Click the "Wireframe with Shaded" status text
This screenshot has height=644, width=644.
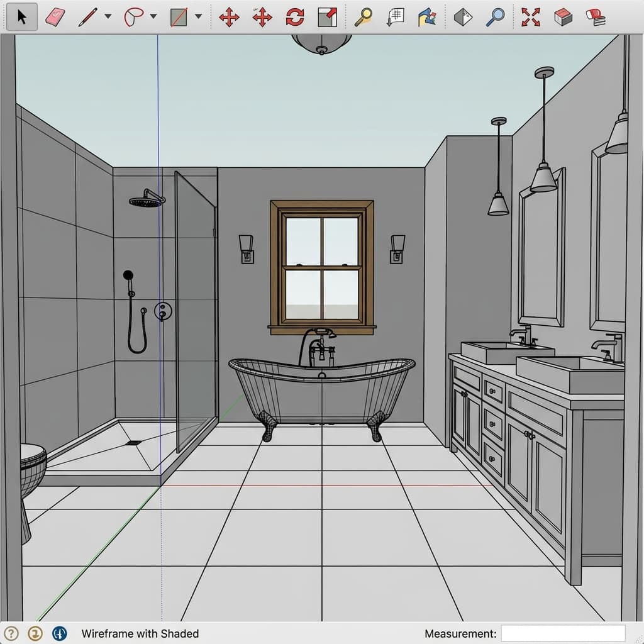(x=140, y=633)
